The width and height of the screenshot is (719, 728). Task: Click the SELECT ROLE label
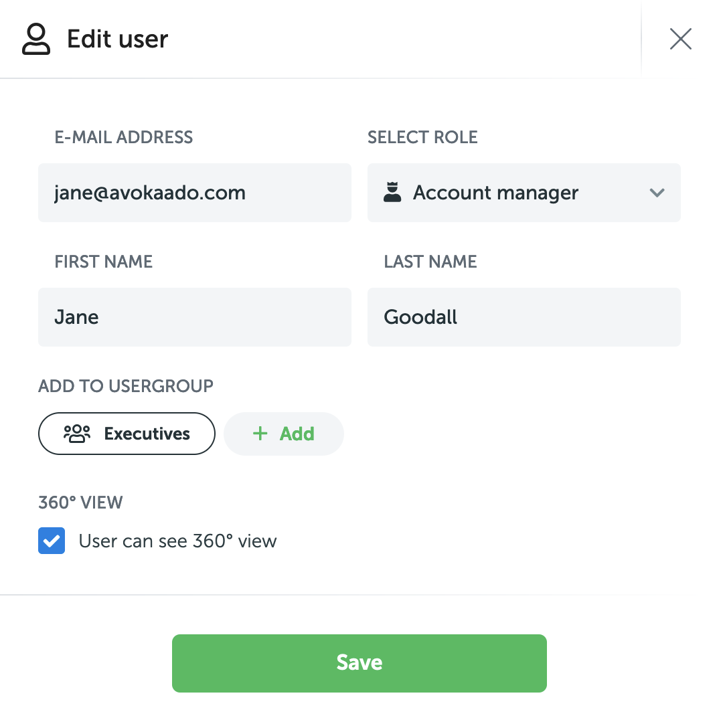[422, 137]
